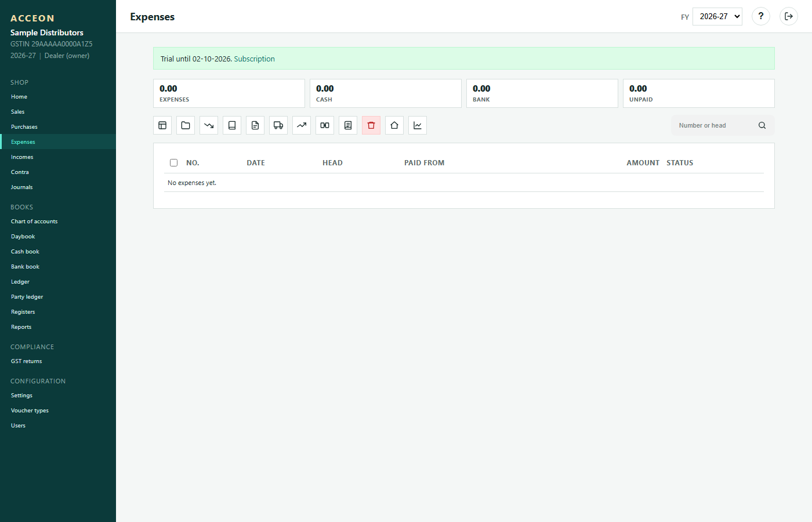812x522 pixels.
Task: Click the folder icon in the toolbar
Action: (186, 125)
